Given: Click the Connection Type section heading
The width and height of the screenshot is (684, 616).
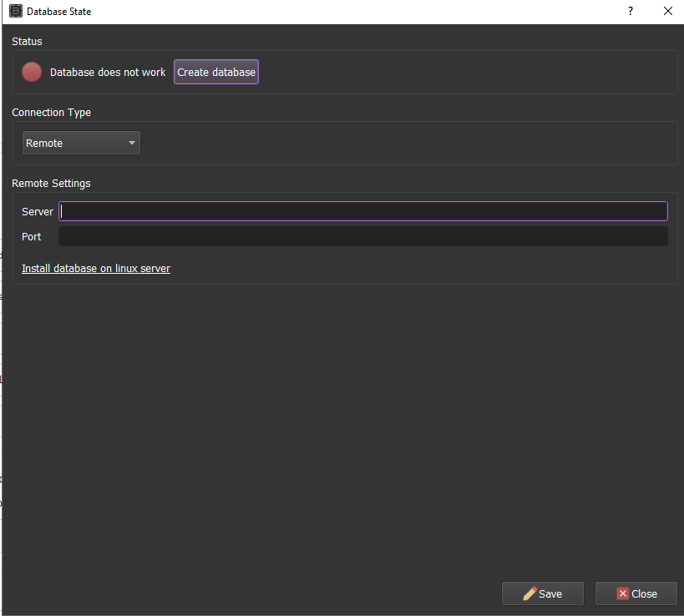Looking at the screenshot, I should point(51,112).
